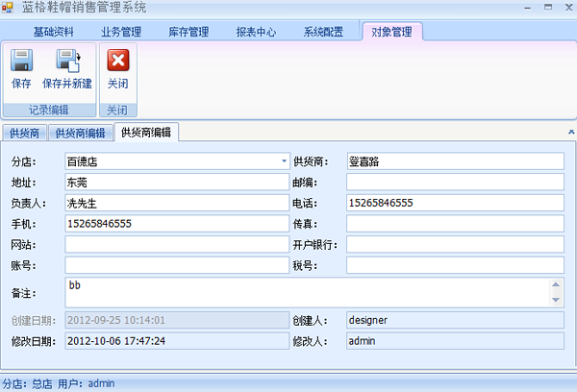Switch to the 供货商 document tab
Screen dimensions: 577x392
pyautogui.click(x=25, y=134)
